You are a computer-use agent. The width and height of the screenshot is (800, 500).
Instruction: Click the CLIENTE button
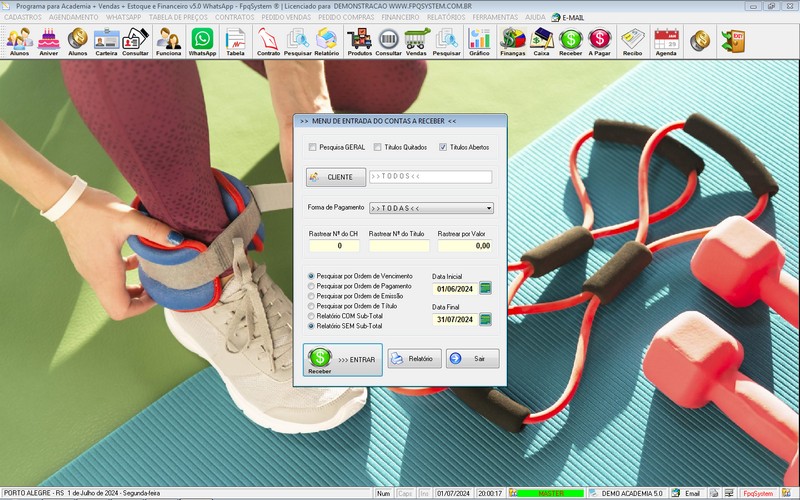(336, 177)
